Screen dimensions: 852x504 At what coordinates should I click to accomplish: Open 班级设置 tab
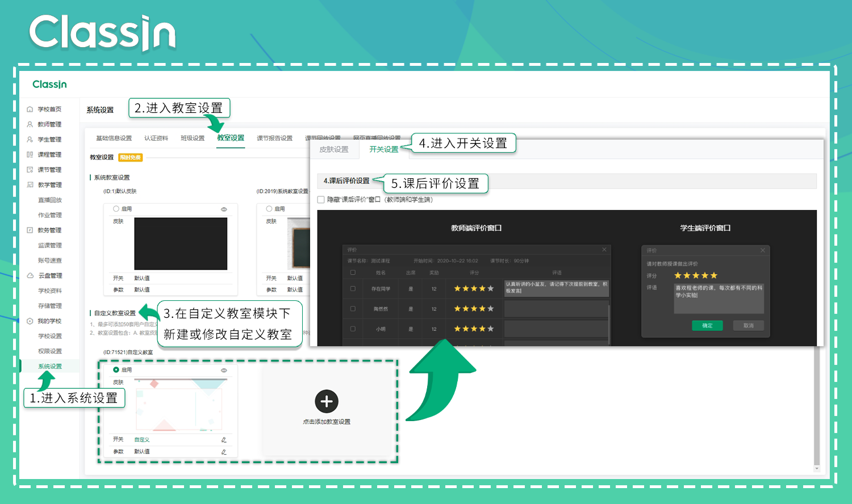pos(193,138)
